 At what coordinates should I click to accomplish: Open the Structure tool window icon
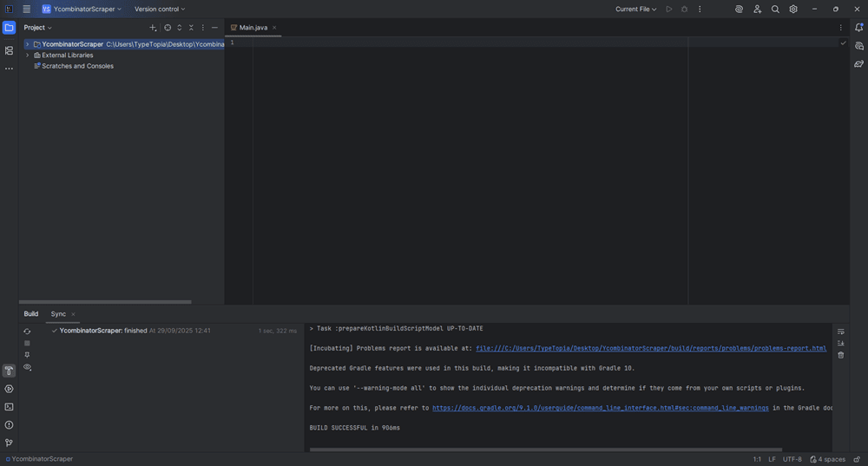click(9, 50)
